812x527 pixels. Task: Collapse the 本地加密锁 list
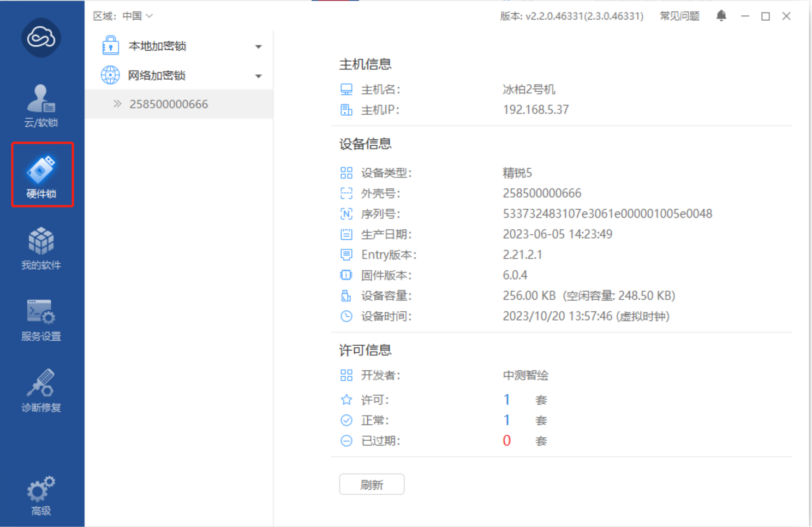tap(258, 46)
